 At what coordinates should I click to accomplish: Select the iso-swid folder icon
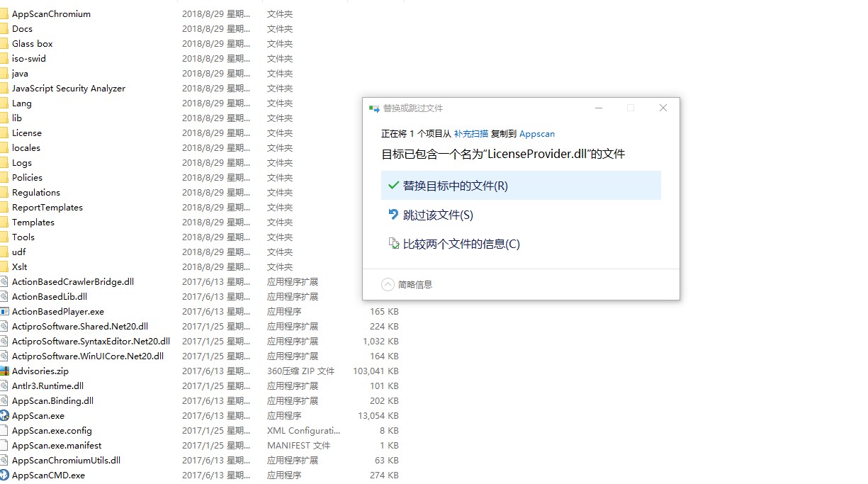point(4,58)
